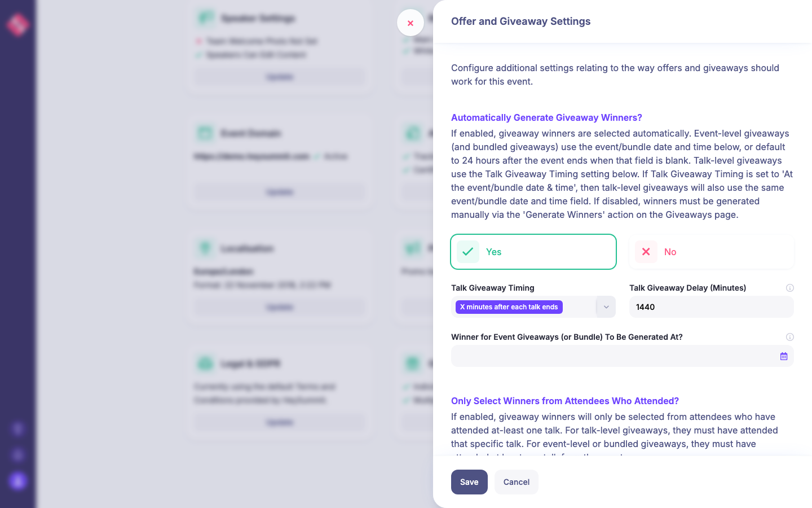Select No for automatic giveaway winners
Screen dimensions: 812x508
[x=711, y=252]
